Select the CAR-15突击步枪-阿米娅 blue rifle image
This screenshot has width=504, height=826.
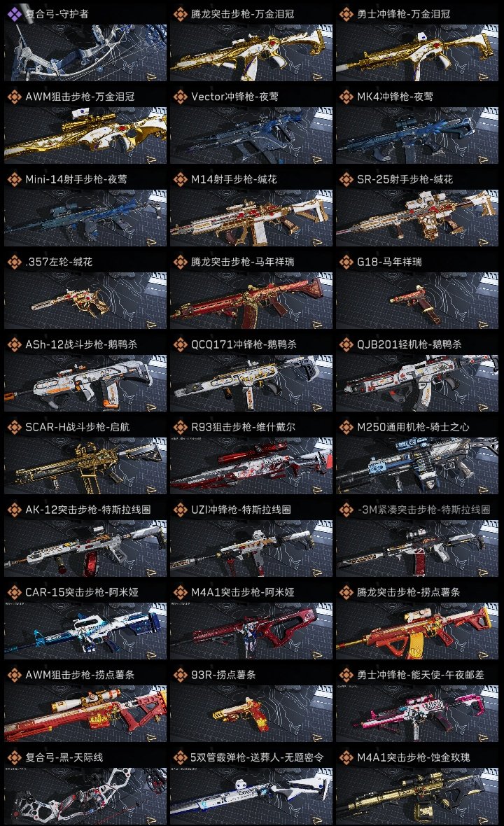[85, 631]
